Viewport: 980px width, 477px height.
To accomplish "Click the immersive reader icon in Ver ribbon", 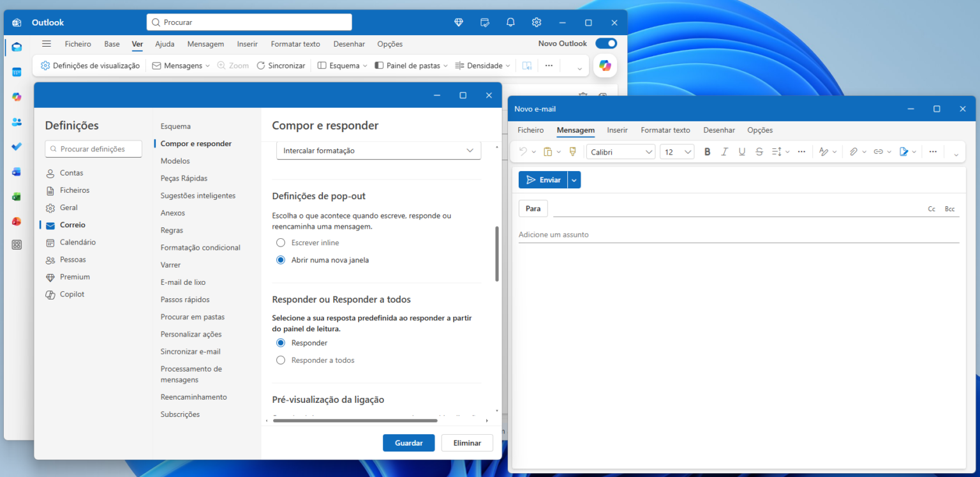I will point(526,66).
